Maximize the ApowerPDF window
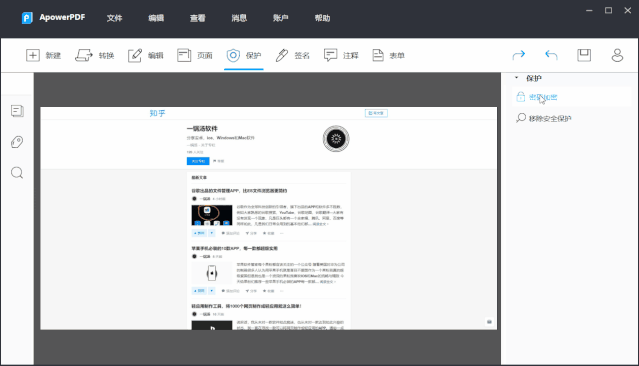This screenshot has height=366, width=639. pyautogui.click(x=608, y=11)
